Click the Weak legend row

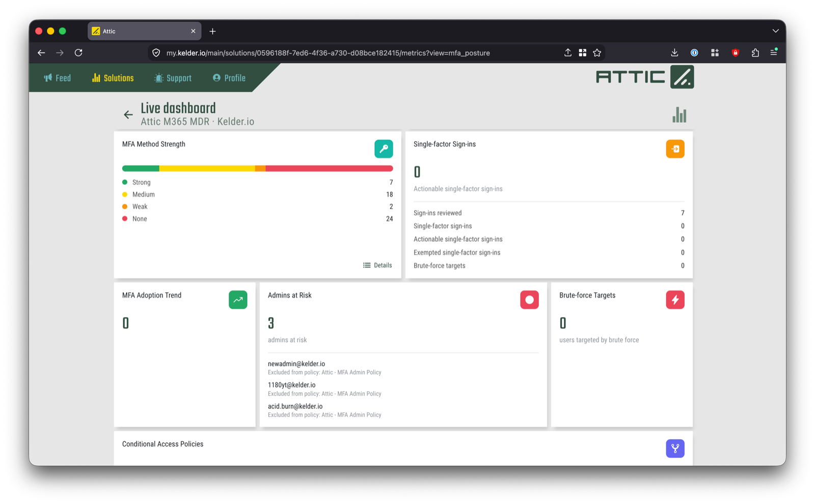257,207
